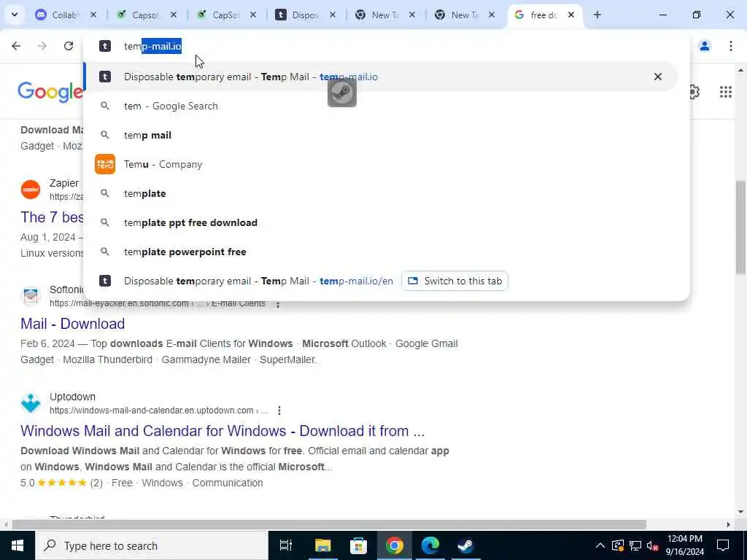This screenshot has height=560, width=747.
Task: Open Microsoft Store from the taskbar
Action: tap(358, 545)
